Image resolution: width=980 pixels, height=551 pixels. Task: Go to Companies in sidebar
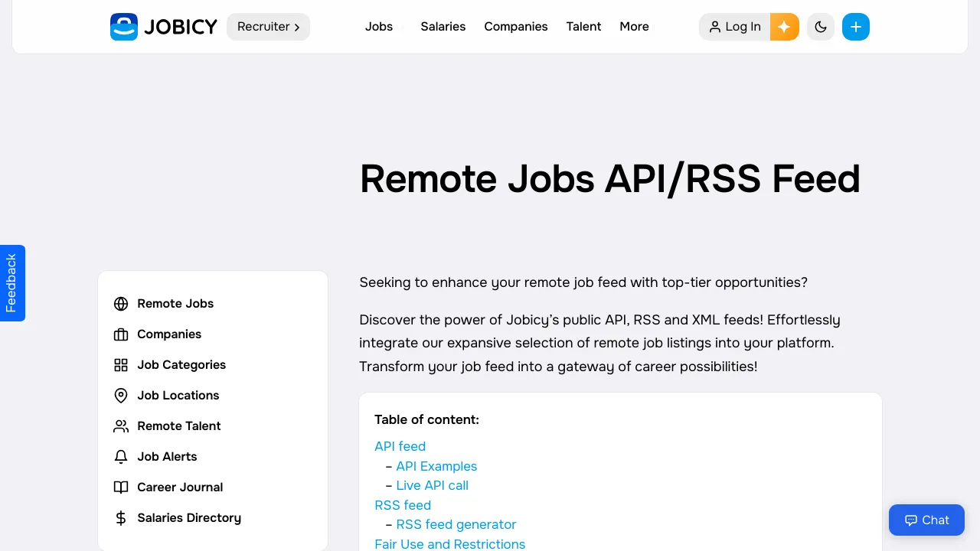169,334
